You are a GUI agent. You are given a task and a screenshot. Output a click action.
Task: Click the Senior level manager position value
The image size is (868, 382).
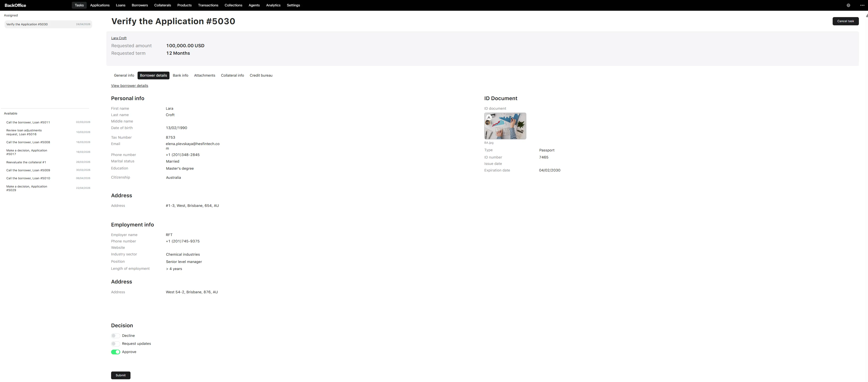click(184, 262)
